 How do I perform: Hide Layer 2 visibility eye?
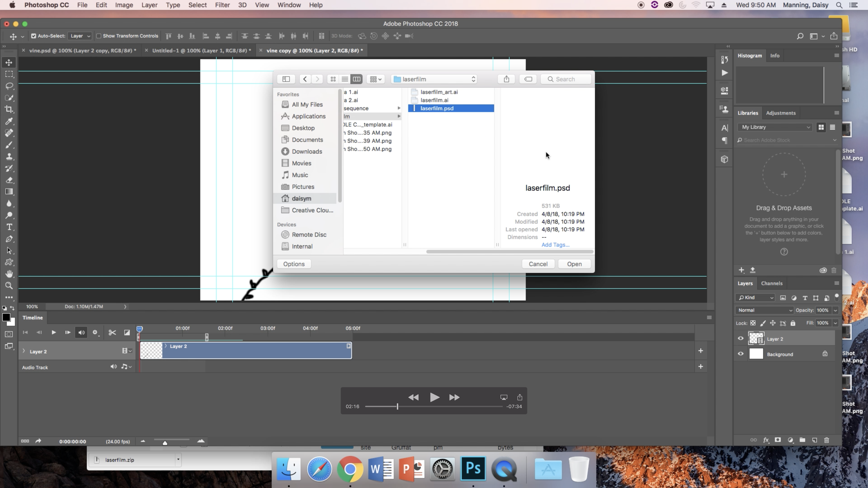click(741, 338)
